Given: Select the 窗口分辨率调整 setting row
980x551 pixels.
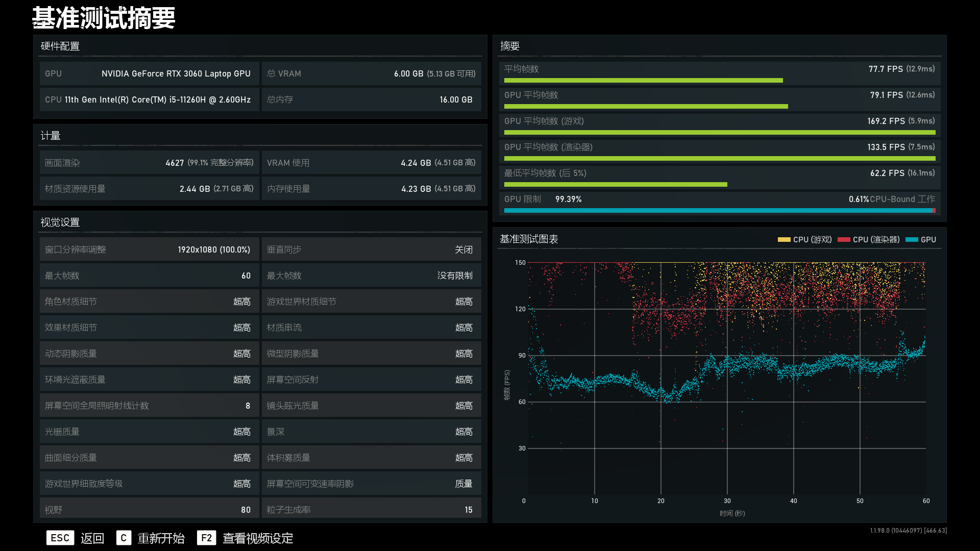Looking at the screenshot, I should click(x=149, y=249).
